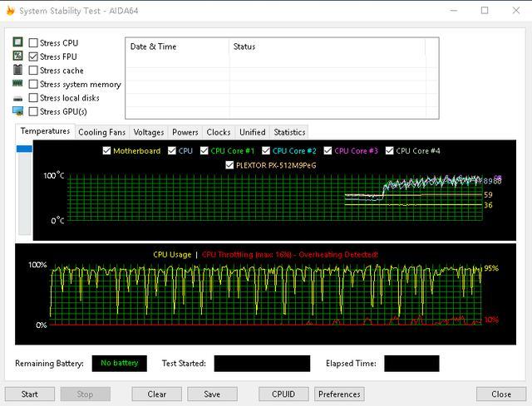Screen dimensions: 532x406
Task: Click the CPU chip icon beside Stress CPU
Action: (17, 42)
